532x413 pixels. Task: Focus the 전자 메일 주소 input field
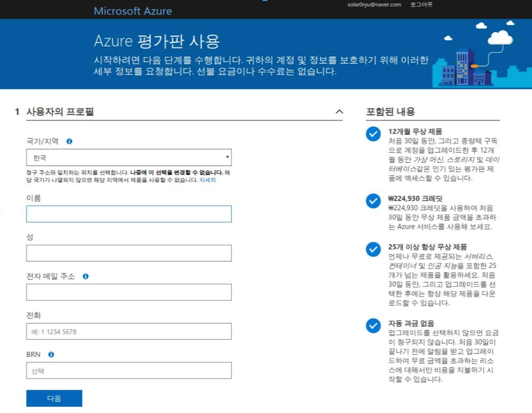click(x=129, y=292)
